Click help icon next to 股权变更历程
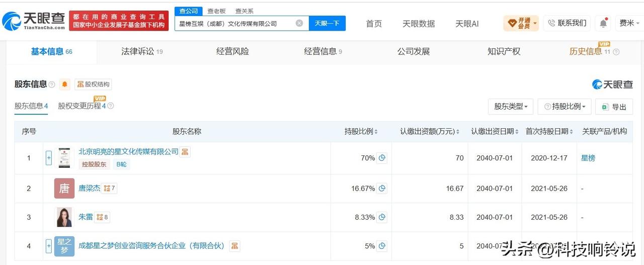Screen dimensions: 644x265 pyautogui.click(x=111, y=106)
